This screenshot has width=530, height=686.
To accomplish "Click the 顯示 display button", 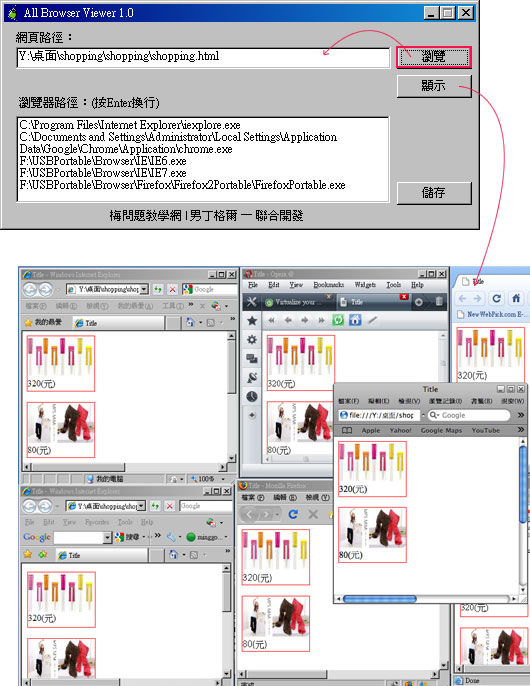I will click(434, 86).
